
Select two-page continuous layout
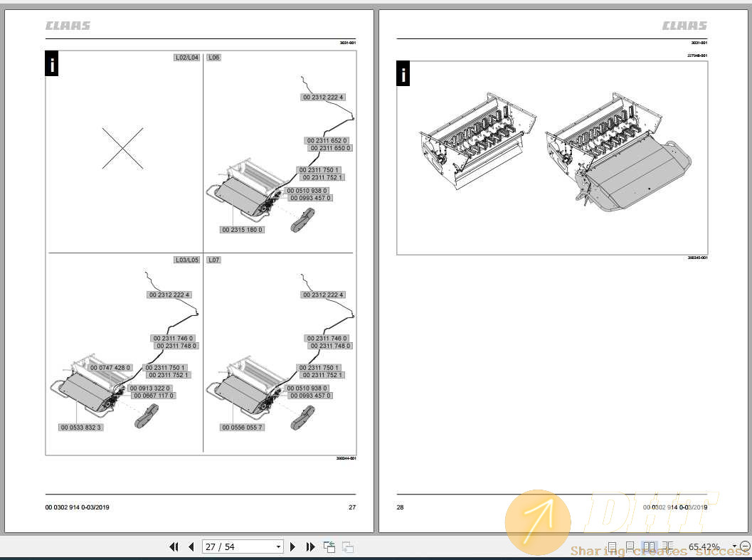(x=667, y=546)
